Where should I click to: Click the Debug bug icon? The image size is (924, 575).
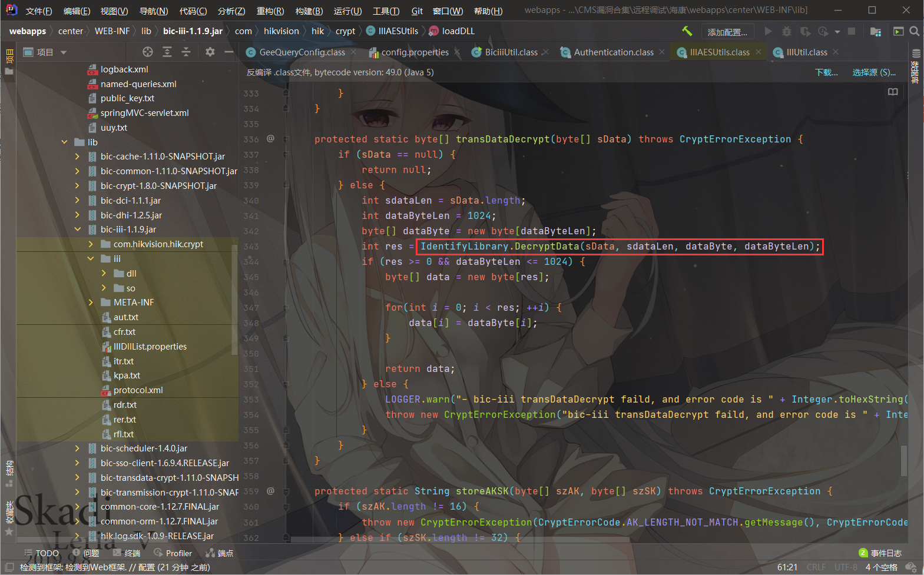click(x=786, y=31)
